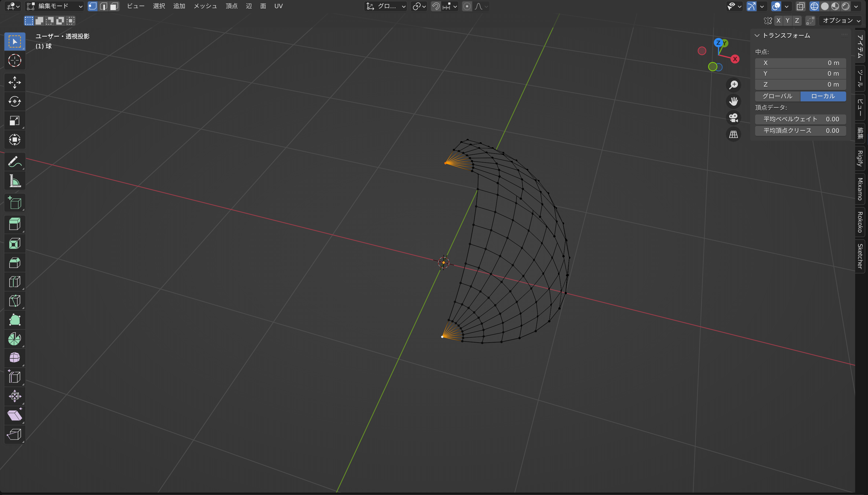This screenshot has width=868, height=495.
Task: Adjust 平均ベベルウェイト slider
Action: pos(800,119)
